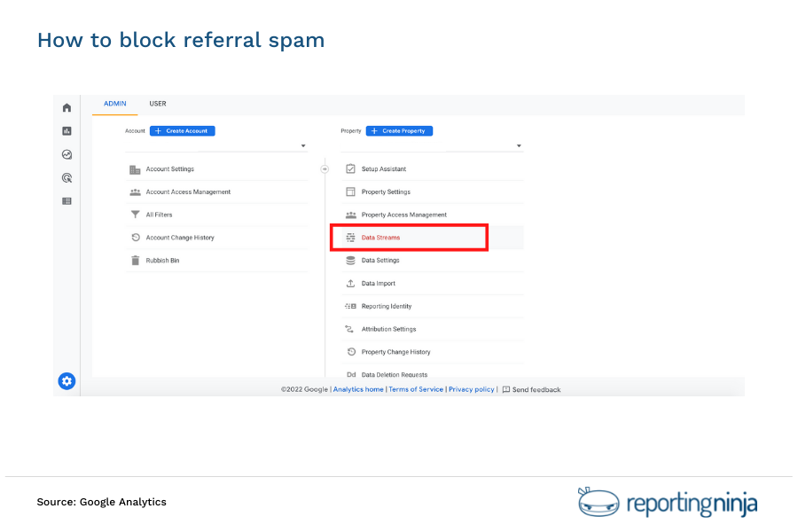View the Privacy policy link
The image size is (798, 532).
click(x=471, y=388)
